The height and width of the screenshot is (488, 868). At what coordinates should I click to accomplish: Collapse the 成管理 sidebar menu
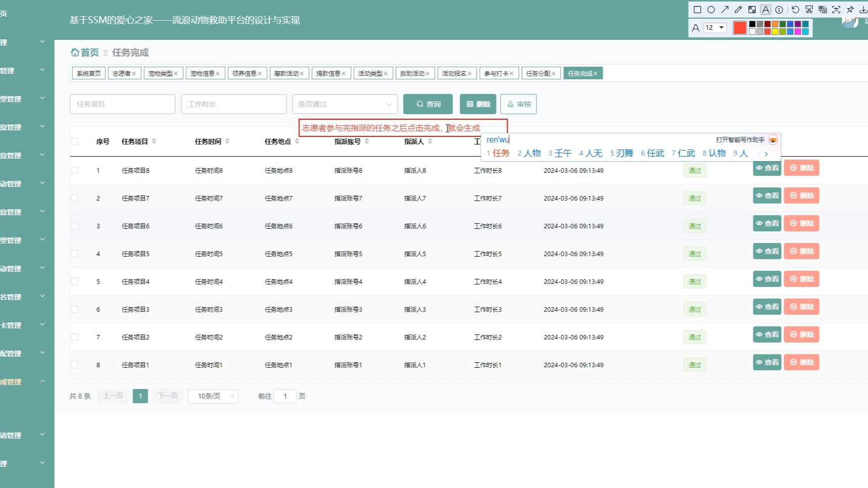pyautogui.click(x=42, y=381)
